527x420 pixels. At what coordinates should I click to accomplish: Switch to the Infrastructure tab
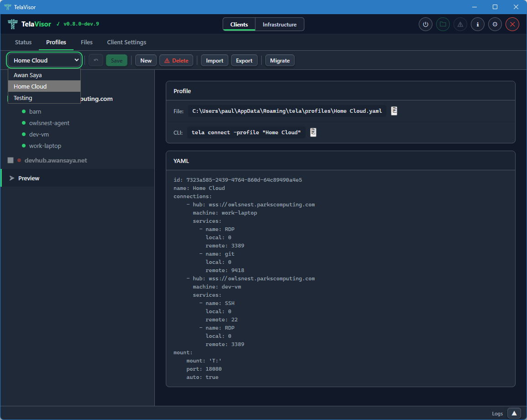pyautogui.click(x=279, y=24)
